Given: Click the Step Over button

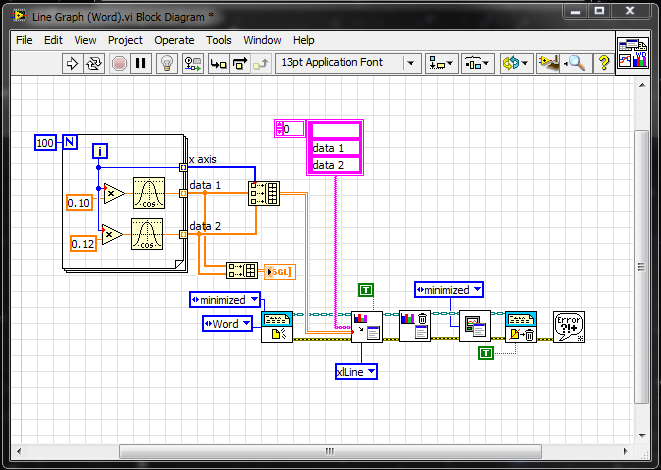Looking at the screenshot, I should [239, 63].
